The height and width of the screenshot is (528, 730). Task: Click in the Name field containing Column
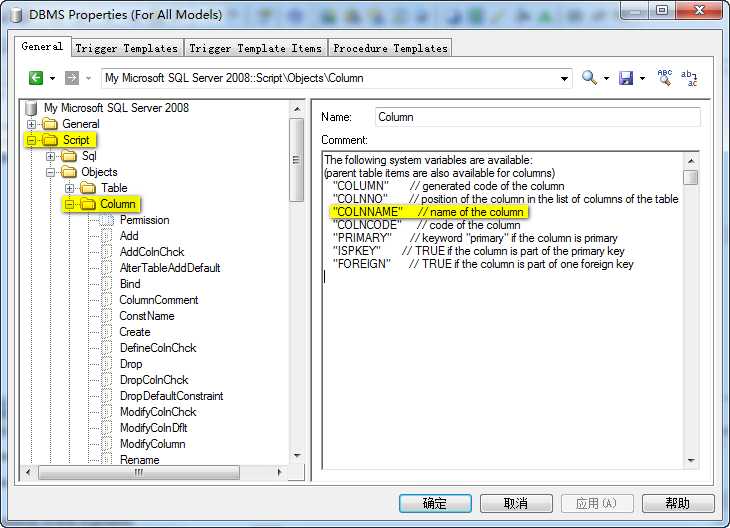(x=538, y=117)
